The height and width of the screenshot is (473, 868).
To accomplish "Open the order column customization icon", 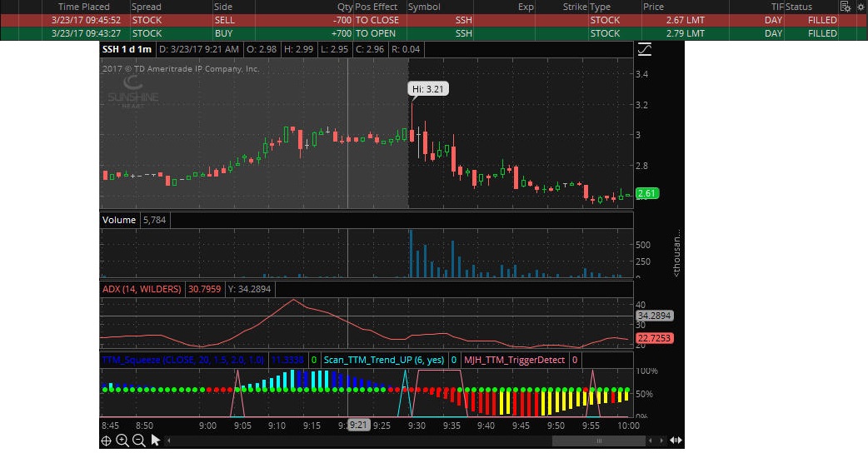I will pos(846,7).
